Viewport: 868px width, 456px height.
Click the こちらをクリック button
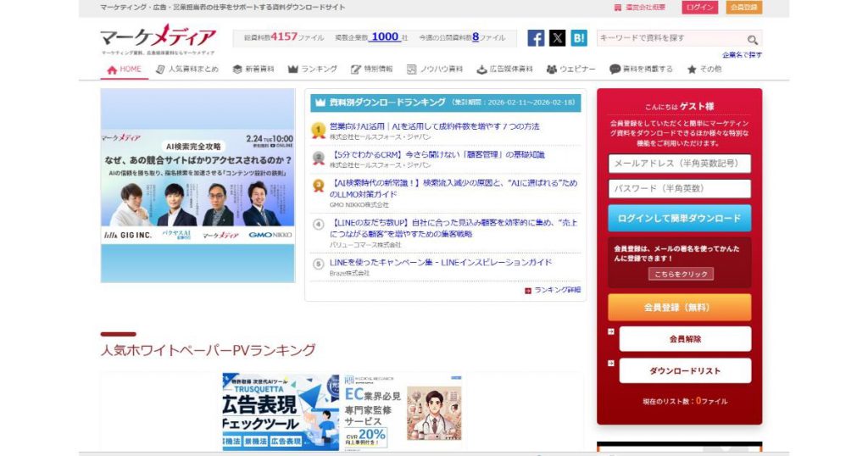tap(681, 274)
